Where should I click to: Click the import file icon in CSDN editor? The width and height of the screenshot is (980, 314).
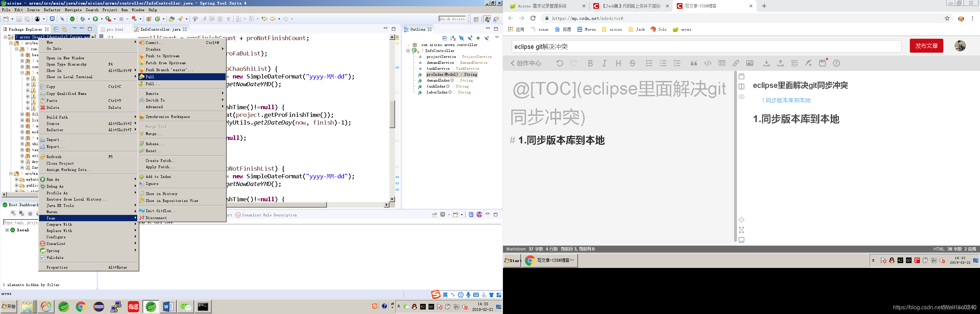pyautogui.click(x=767, y=63)
